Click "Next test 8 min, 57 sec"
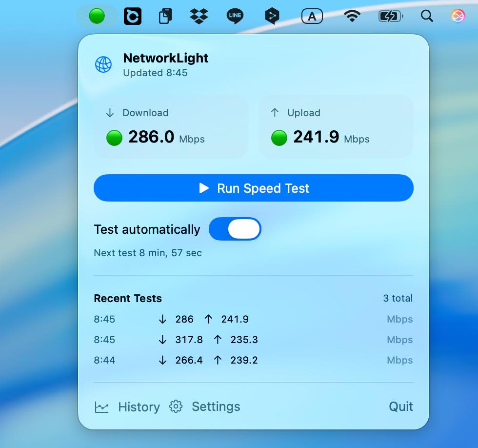The height and width of the screenshot is (448, 478). [148, 253]
